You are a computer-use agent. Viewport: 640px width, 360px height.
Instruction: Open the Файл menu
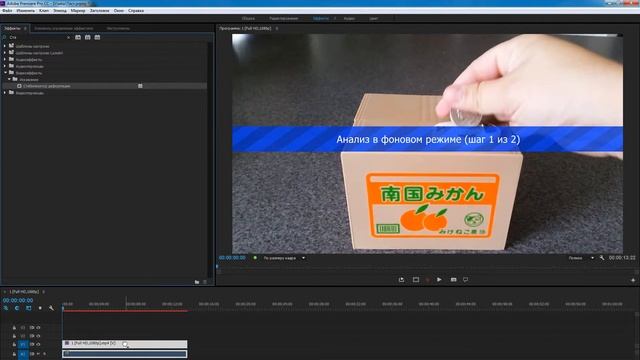tap(7, 11)
